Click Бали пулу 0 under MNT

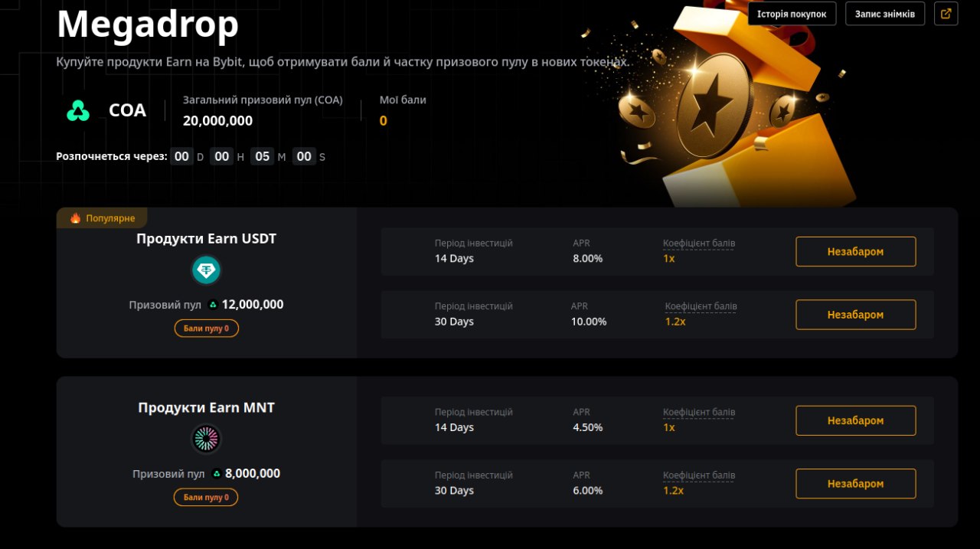(x=206, y=498)
